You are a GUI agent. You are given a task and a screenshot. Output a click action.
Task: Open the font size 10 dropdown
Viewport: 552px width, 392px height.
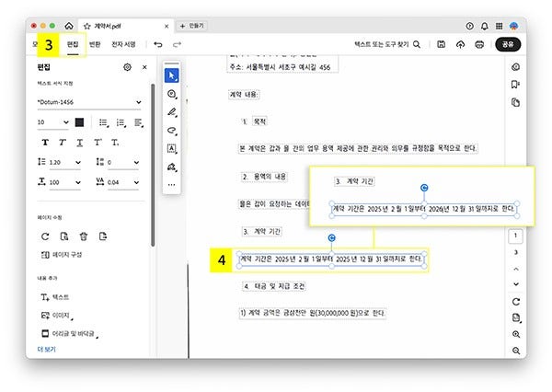[x=52, y=122]
